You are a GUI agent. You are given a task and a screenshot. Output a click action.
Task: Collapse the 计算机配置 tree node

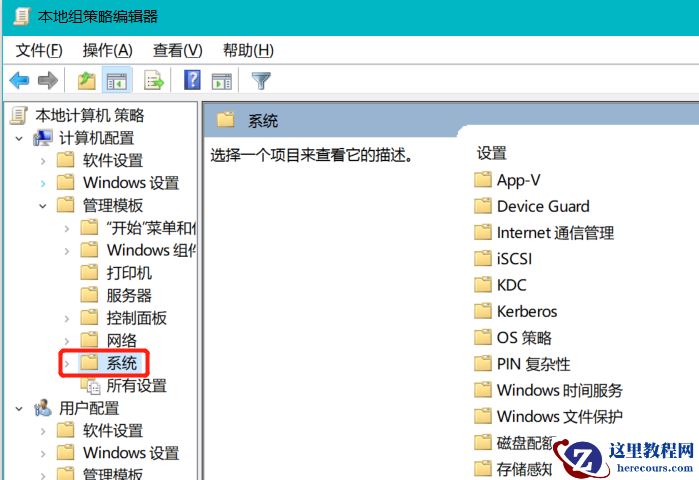click(x=19, y=138)
